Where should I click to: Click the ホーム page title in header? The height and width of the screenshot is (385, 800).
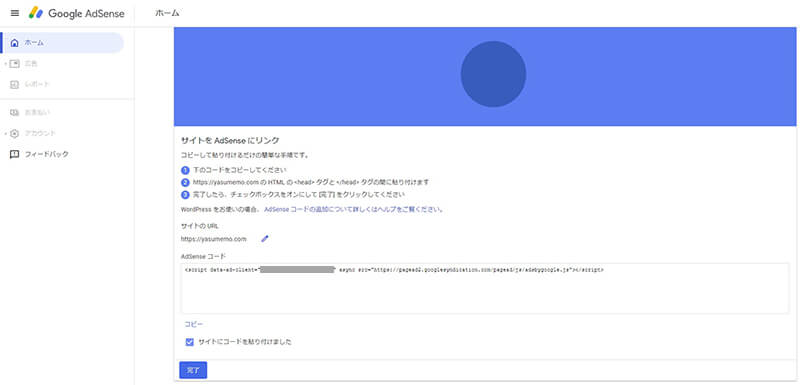pos(167,13)
